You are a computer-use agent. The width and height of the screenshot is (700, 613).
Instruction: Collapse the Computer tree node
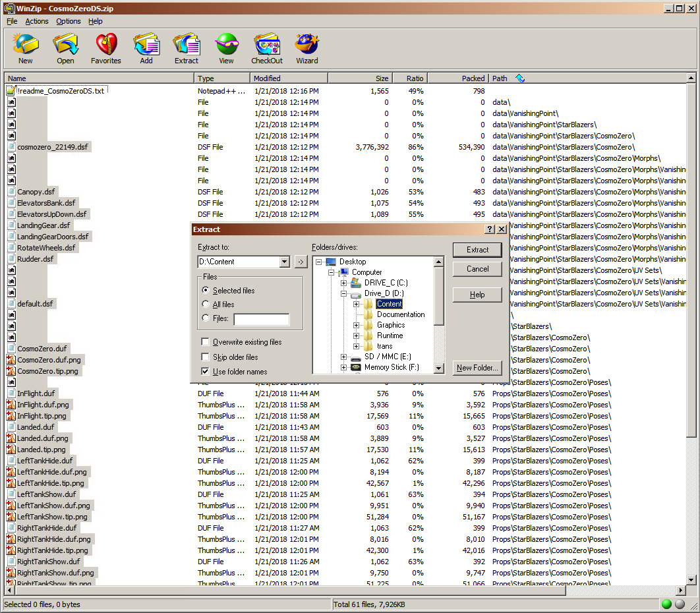pyautogui.click(x=332, y=272)
